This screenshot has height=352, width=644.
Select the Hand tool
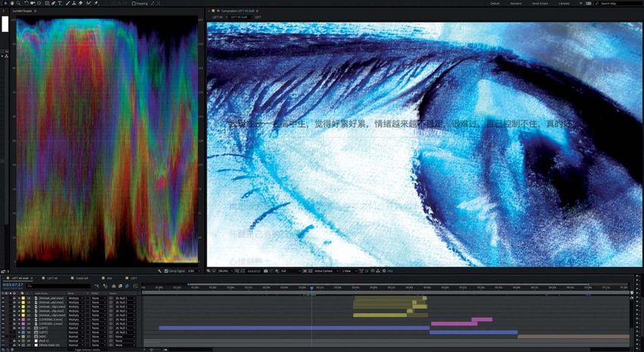12,3
